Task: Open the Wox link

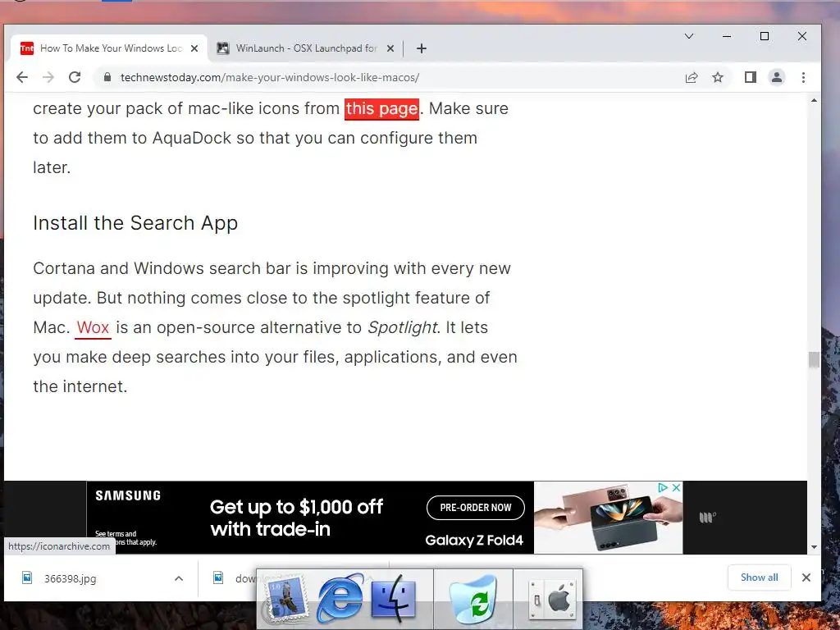Action: tap(94, 327)
